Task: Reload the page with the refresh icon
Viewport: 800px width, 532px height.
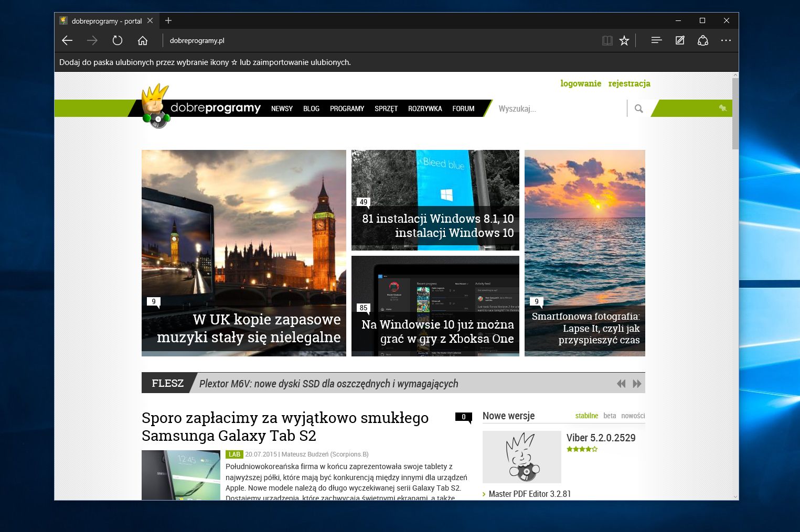Action: 118,40
